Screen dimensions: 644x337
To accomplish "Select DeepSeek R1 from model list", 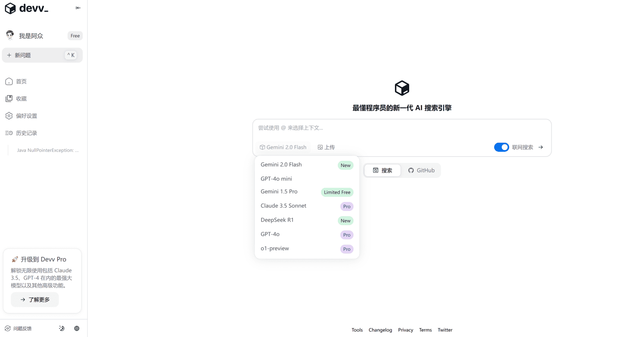I will 307,220.
